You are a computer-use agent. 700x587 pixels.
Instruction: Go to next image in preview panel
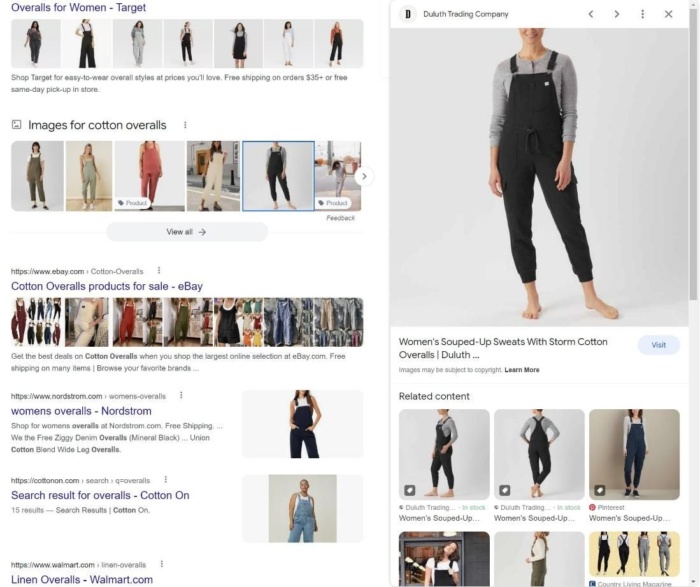617,14
